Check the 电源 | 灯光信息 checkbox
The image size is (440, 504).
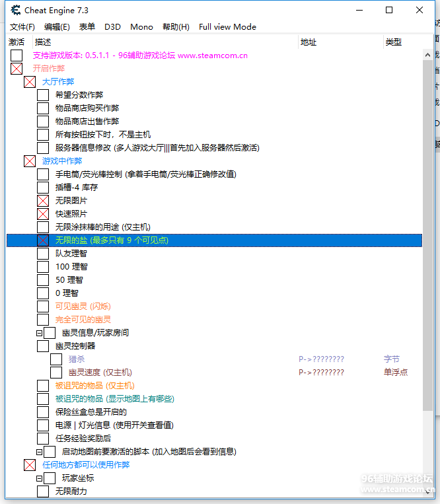point(43,425)
